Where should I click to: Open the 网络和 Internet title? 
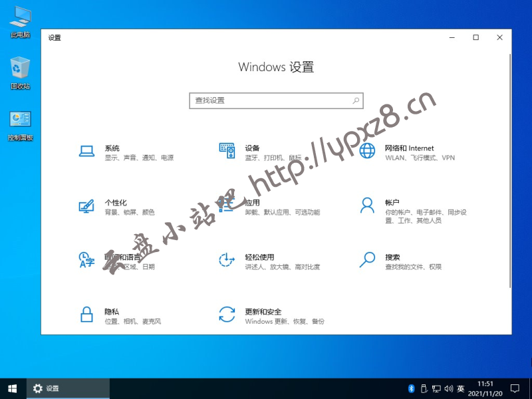409,148
